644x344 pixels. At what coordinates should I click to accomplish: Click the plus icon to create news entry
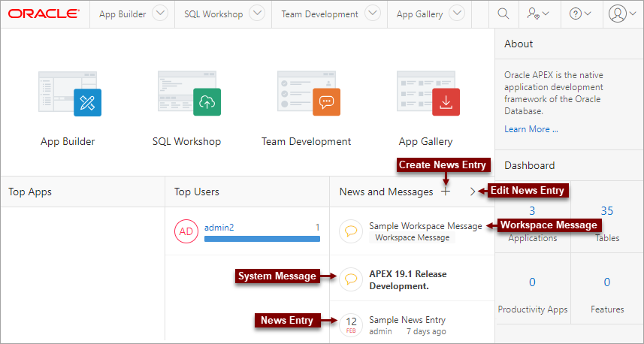pos(446,192)
